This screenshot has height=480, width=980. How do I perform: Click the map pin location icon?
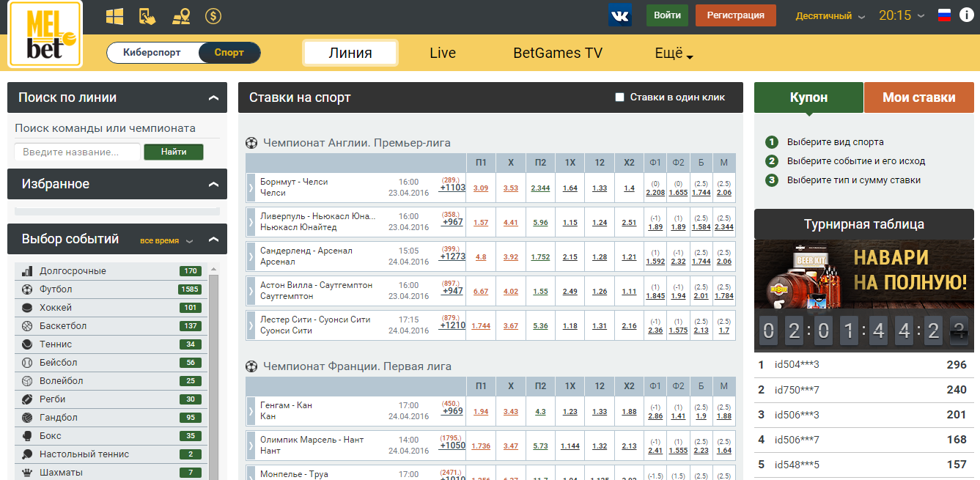[x=181, y=15]
